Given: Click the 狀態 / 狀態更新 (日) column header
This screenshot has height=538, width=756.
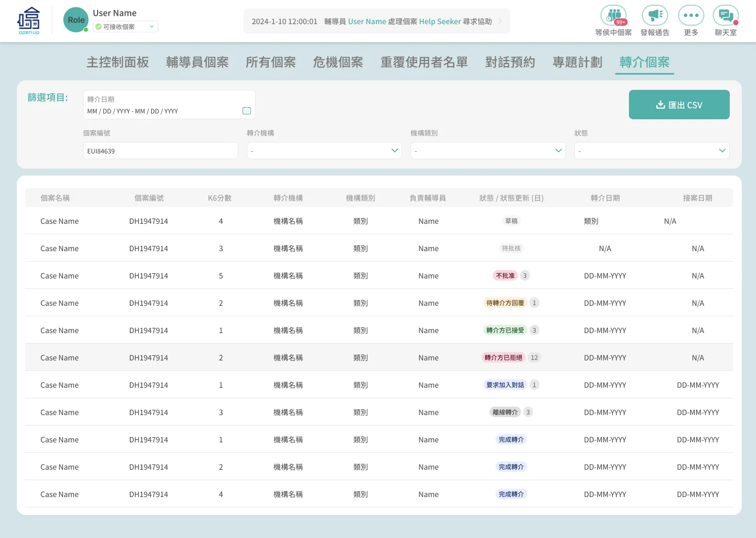Looking at the screenshot, I should [x=511, y=198].
